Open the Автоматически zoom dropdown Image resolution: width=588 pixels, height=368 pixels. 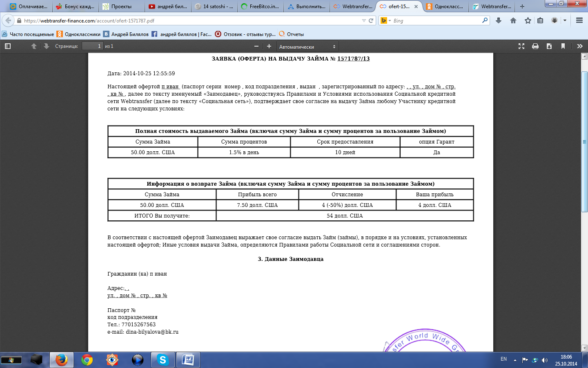(307, 47)
